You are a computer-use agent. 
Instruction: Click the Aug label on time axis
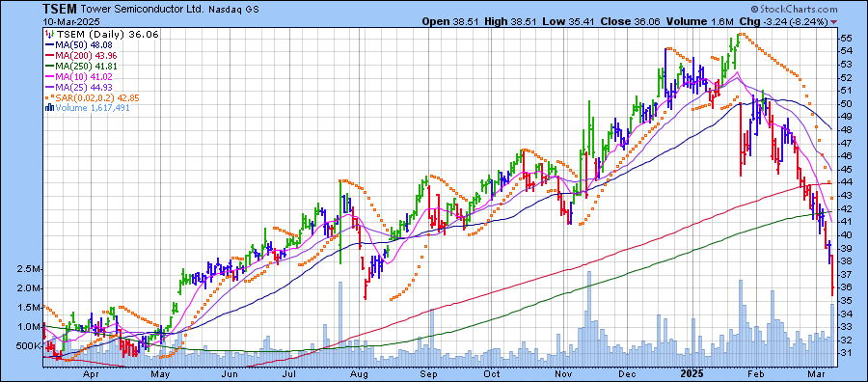[x=360, y=373]
